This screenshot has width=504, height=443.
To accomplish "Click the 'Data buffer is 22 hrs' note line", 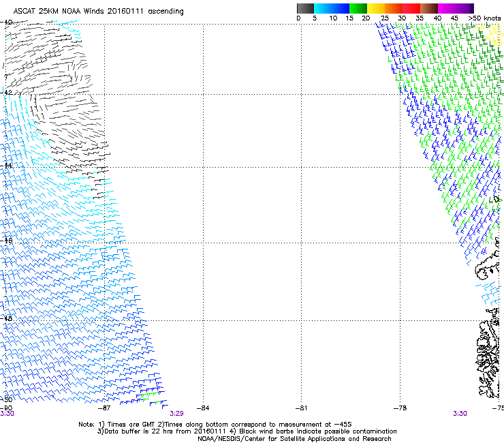I will (x=247, y=431).
